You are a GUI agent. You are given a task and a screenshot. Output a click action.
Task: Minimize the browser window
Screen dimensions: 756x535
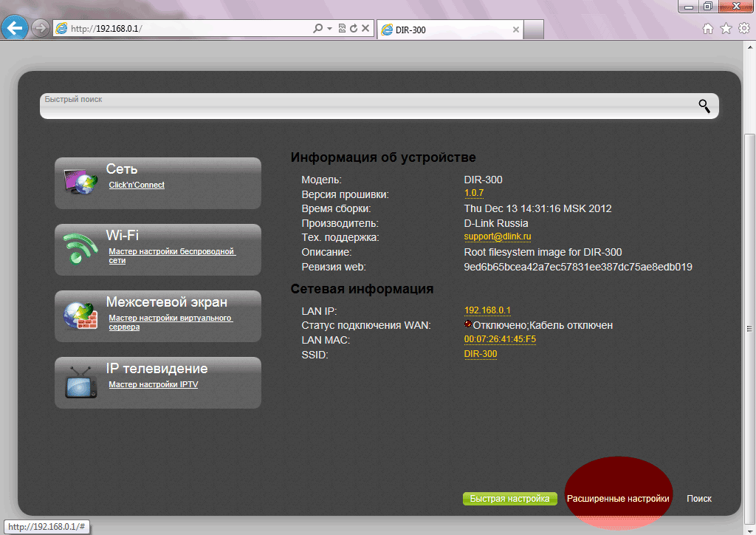click(x=689, y=6)
